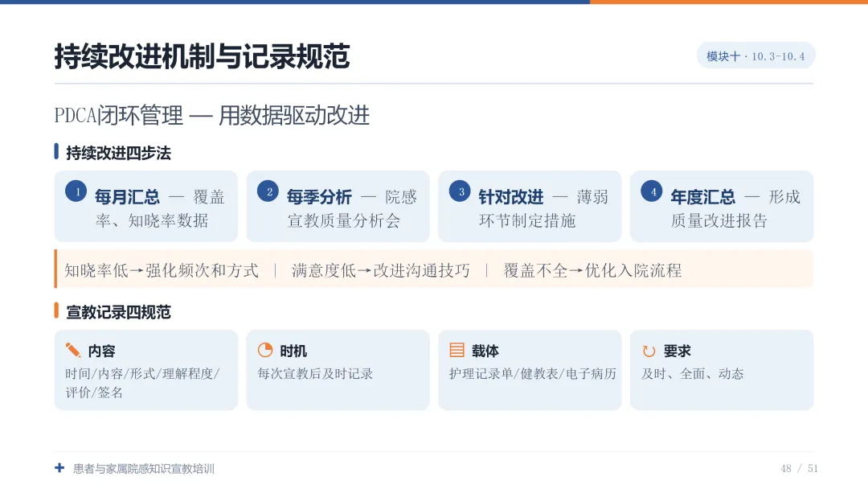Click the number 3 circle badge
The width and height of the screenshot is (868, 489).
click(460, 191)
